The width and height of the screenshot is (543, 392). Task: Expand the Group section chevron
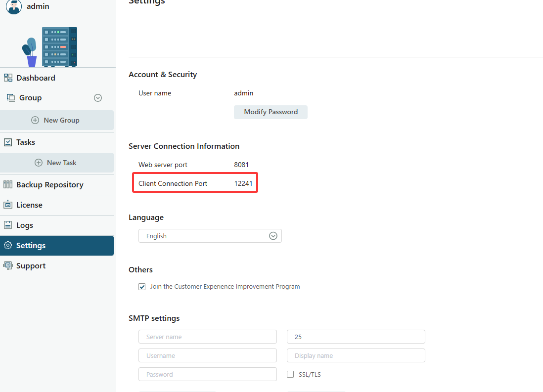[x=98, y=98]
